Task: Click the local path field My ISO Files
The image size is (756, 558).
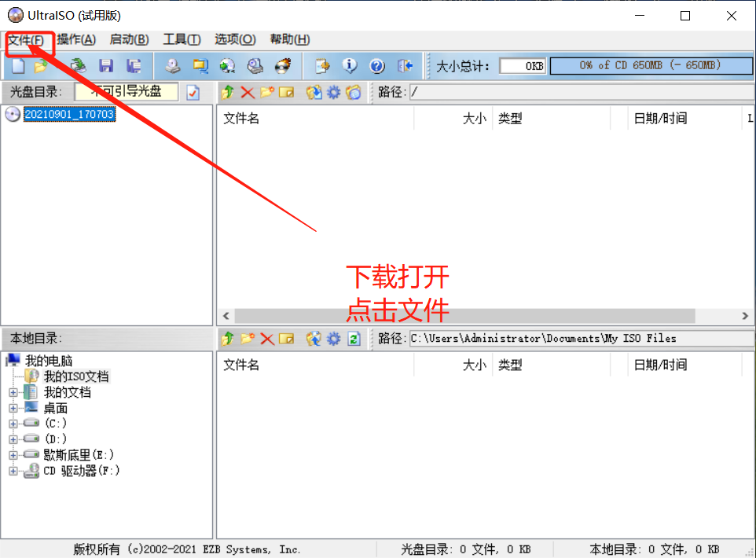Action: point(582,339)
